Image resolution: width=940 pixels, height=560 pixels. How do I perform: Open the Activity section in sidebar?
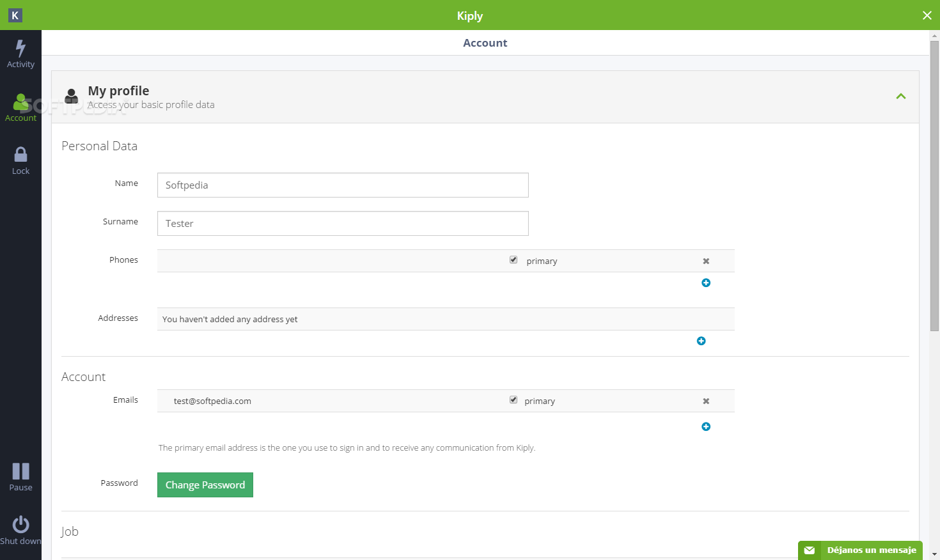point(20,54)
